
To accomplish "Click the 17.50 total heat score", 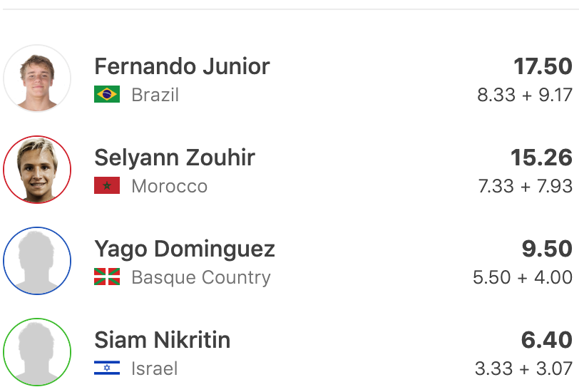I will [543, 66].
